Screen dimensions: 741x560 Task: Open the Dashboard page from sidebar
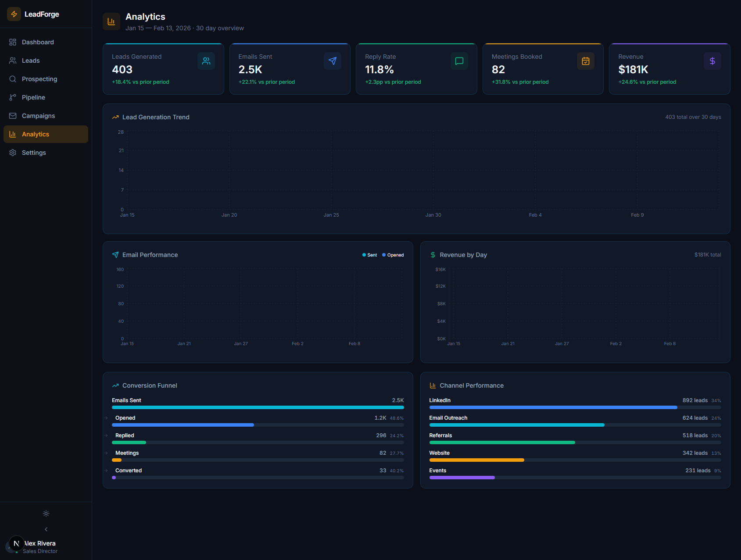click(38, 42)
